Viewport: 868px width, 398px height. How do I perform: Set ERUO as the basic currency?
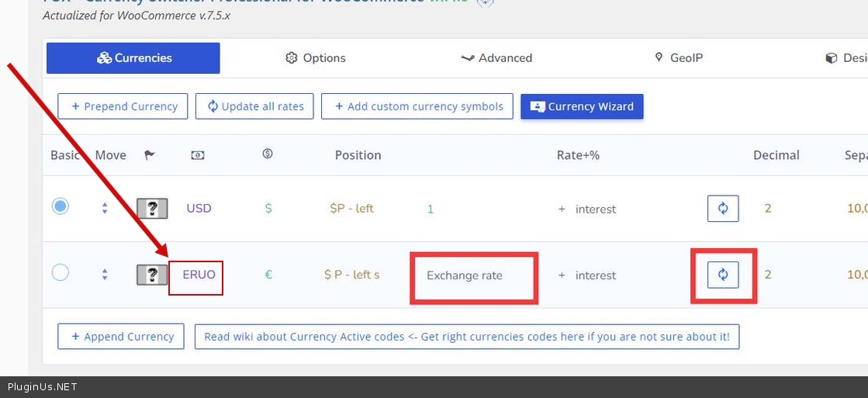[x=60, y=273]
